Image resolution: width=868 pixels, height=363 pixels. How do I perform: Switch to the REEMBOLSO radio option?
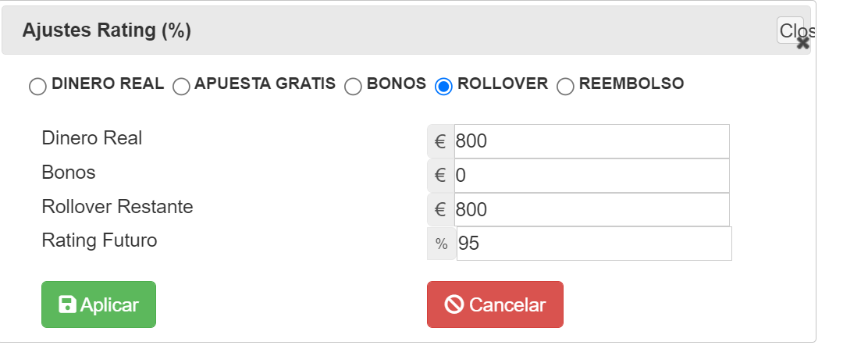[x=565, y=87]
